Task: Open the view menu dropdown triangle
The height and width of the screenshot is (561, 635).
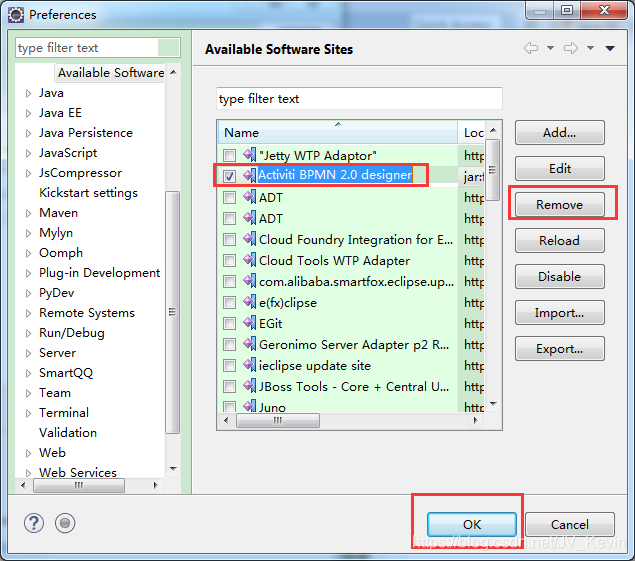Action: pyautogui.click(x=610, y=48)
